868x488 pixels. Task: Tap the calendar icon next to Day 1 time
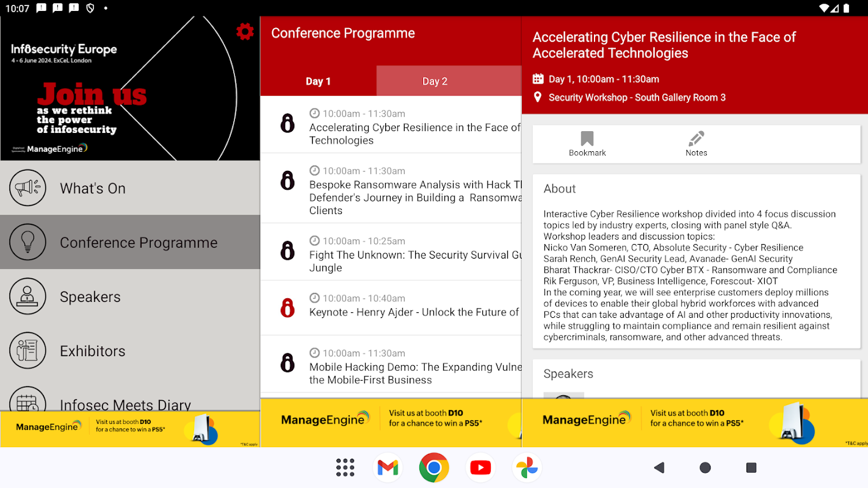point(538,79)
